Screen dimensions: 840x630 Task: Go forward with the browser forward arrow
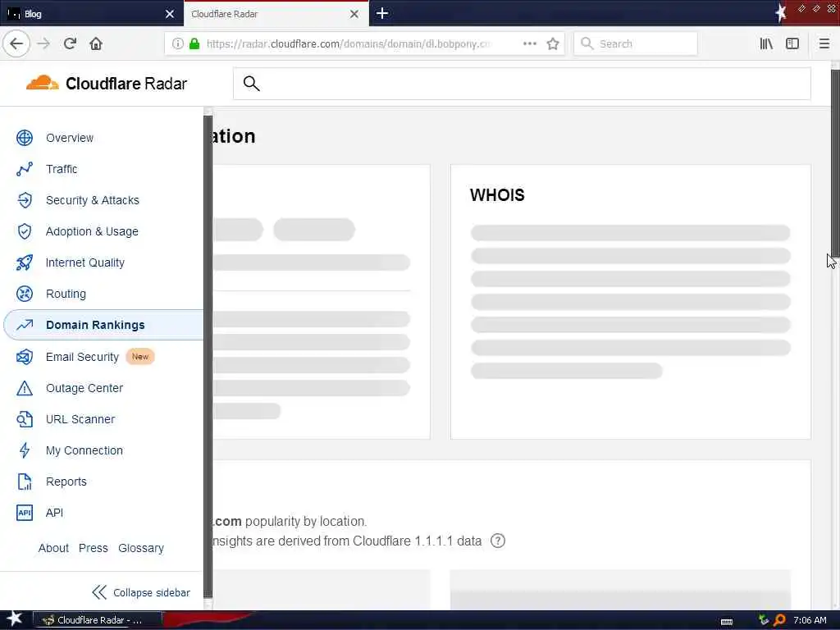tap(43, 43)
